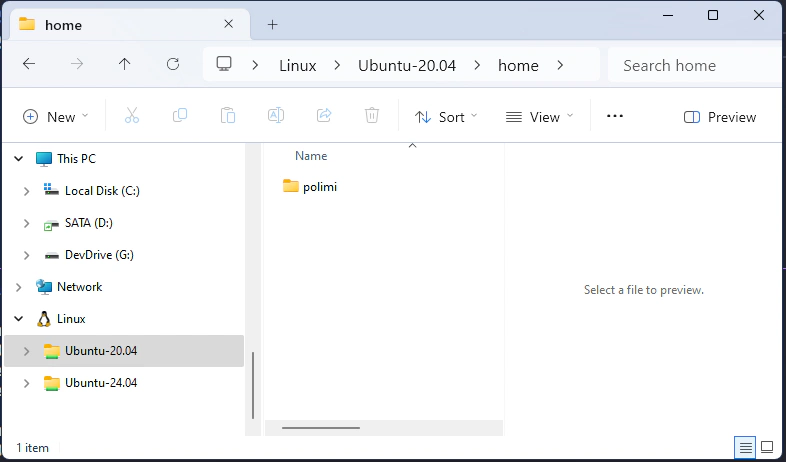Switch to large icons view in status bar
The width and height of the screenshot is (786, 462).
pyautogui.click(x=767, y=446)
